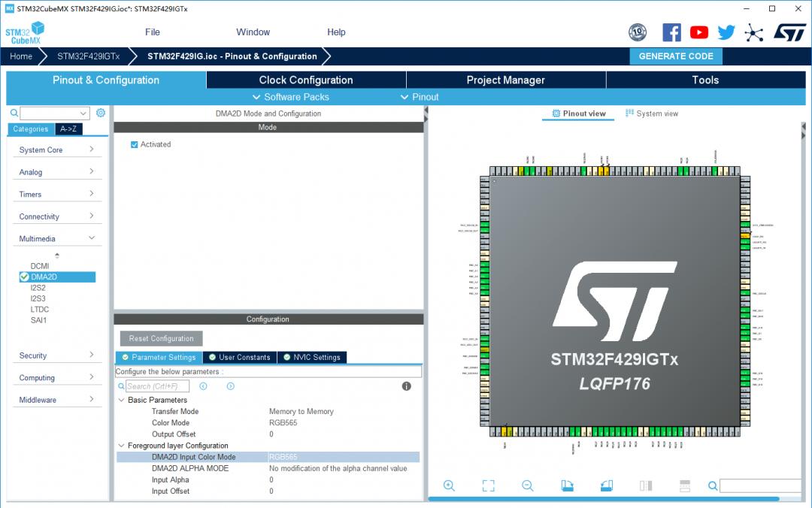Image resolution: width=812 pixels, height=508 pixels.
Task: Open the Twitter bird icon link
Action: click(726, 32)
